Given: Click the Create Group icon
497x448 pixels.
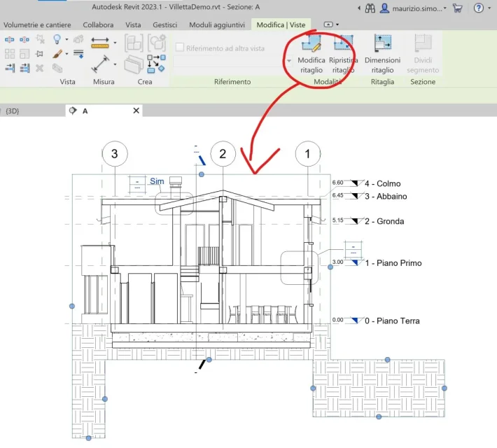Looking at the screenshot, I should pyautogui.click(x=157, y=43).
